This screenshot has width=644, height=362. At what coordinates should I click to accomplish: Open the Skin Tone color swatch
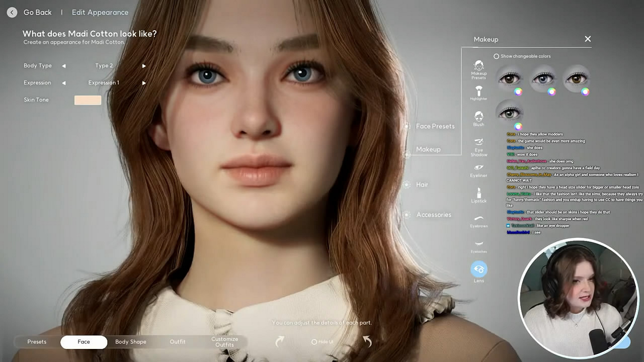pyautogui.click(x=88, y=100)
